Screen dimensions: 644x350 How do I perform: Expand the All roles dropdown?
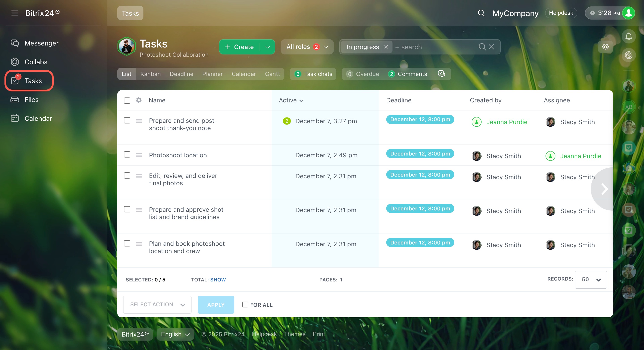point(307,47)
